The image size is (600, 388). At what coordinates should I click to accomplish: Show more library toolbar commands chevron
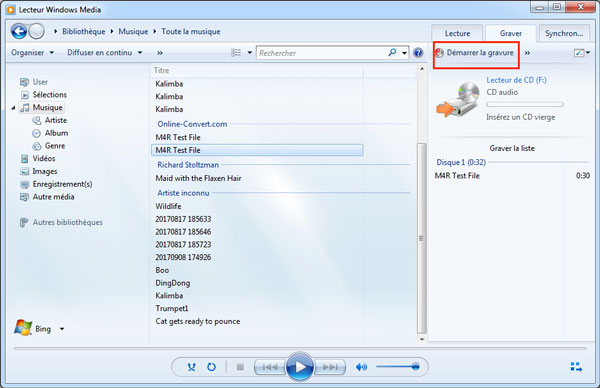(160, 53)
